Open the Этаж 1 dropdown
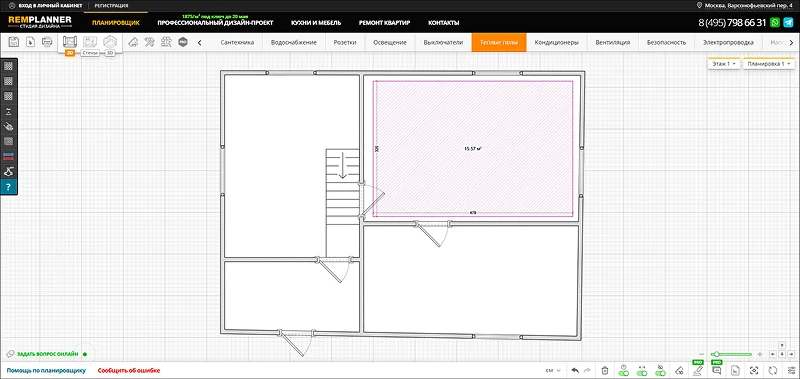800x379 pixels. tap(723, 64)
